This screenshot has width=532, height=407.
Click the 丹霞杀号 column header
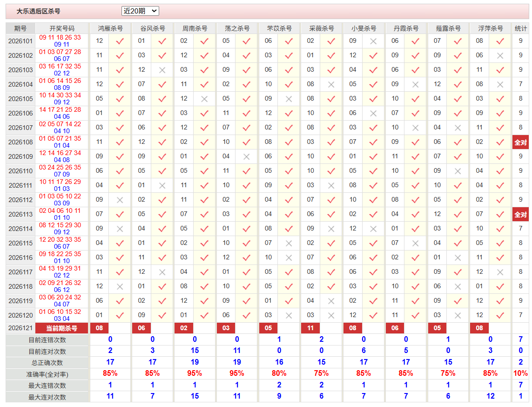[x=406, y=28]
